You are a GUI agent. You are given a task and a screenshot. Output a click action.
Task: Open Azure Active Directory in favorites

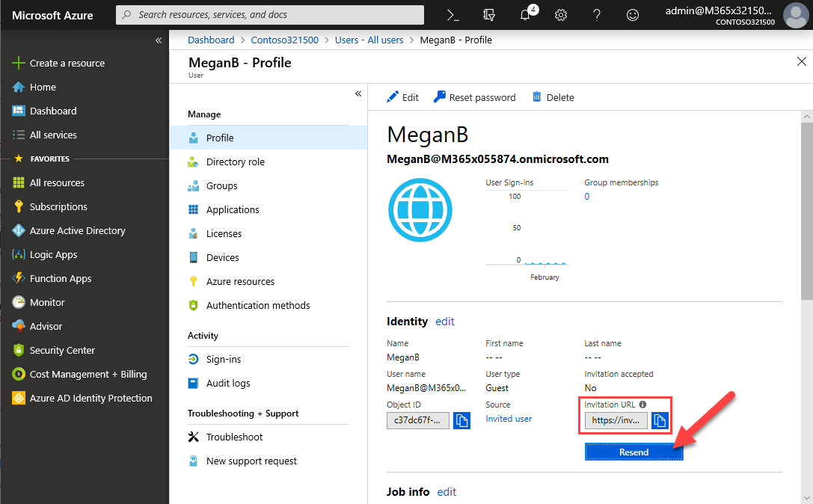[x=77, y=230]
